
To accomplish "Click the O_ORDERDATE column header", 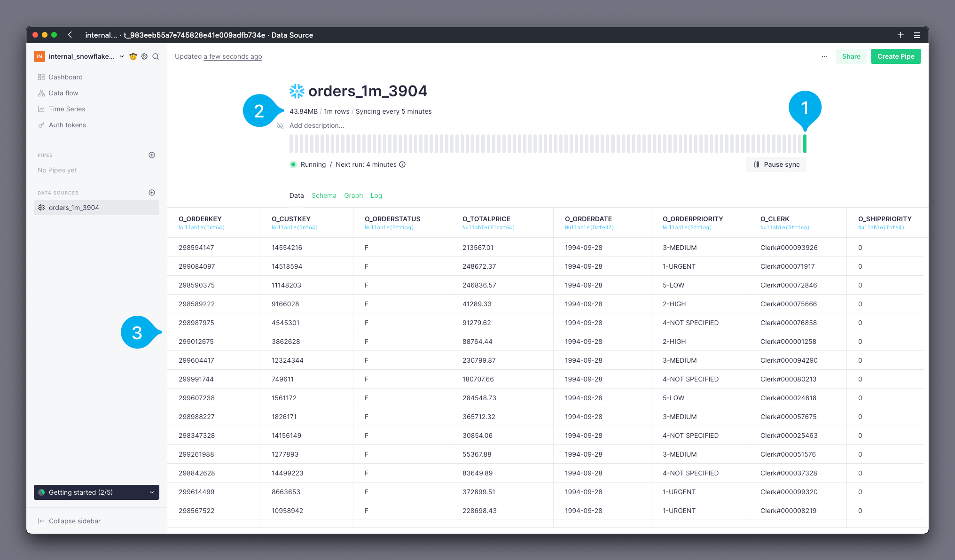I will pos(602,223).
